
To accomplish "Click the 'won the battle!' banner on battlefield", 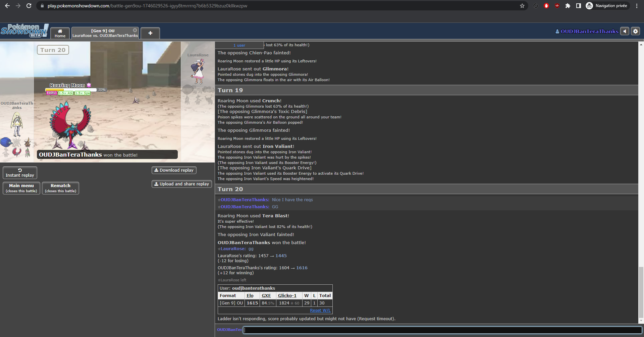I will point(107,155).
